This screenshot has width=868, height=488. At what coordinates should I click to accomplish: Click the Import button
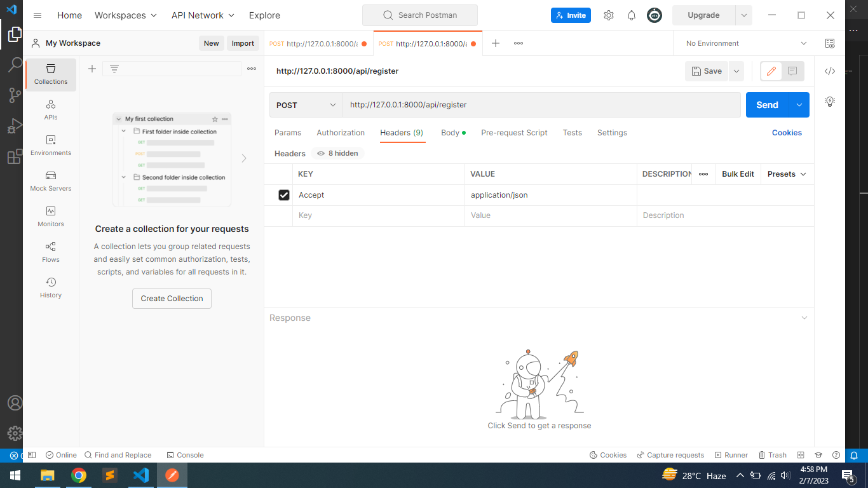[243, 43]
